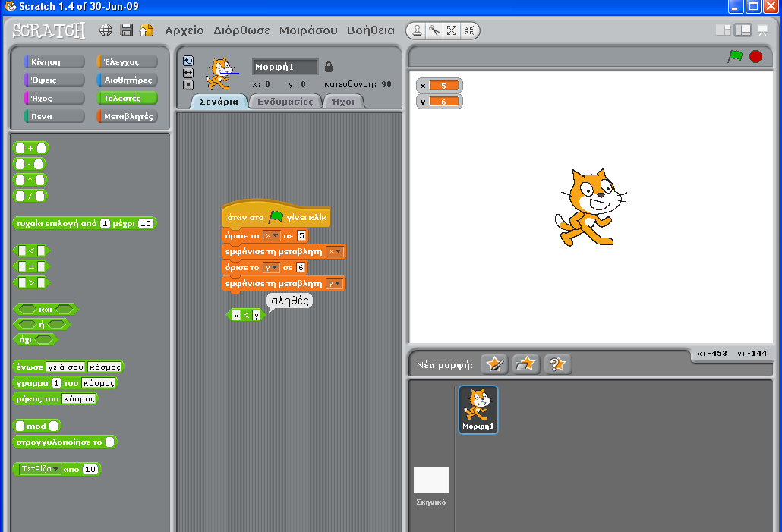This screenshot has height=532, width=782.
Task: Switch to the Ενδυμασίες tab
Action: point(285,102)
